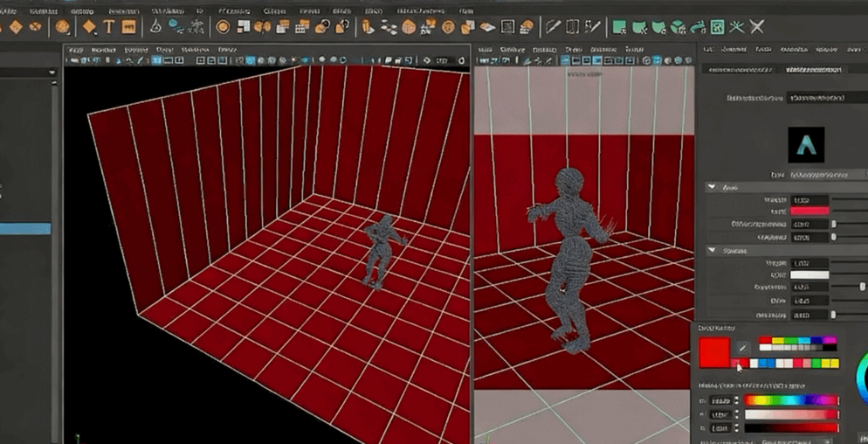Screen dimensions: 868x444
Task: Click the orange ring torus icon
Action: point(223,27)
